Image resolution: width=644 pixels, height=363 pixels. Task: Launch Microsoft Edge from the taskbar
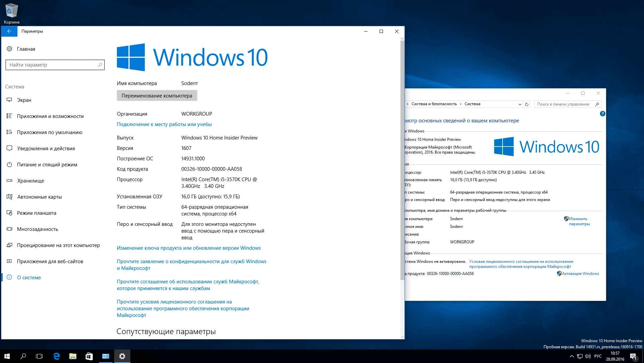(x=56, y=356)
